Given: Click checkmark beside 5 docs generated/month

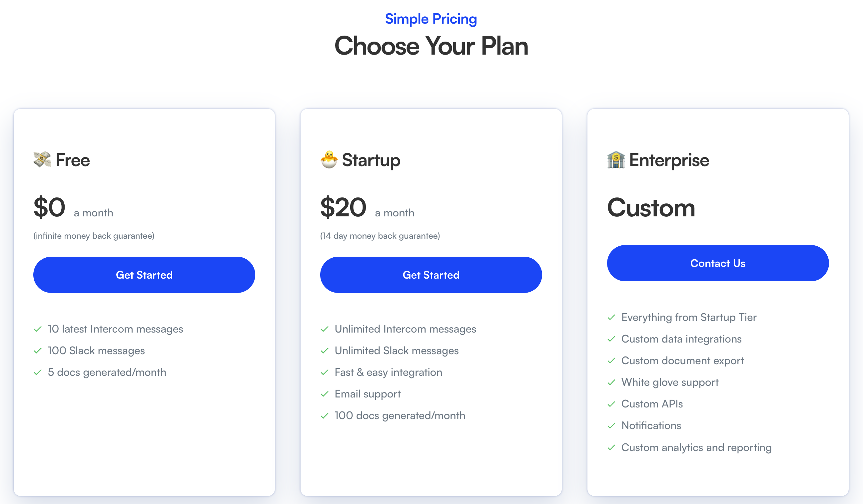Looking at the screenshot, I should tap(38, 372).
